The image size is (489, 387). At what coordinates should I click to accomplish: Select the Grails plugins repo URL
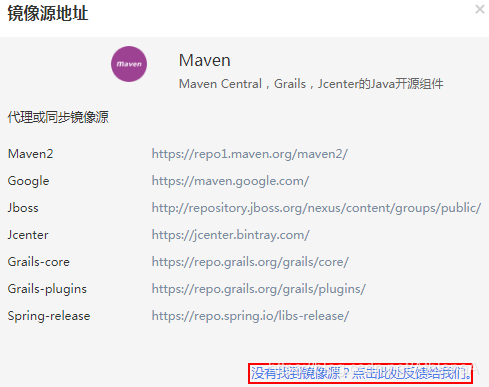tap(259, 289)
